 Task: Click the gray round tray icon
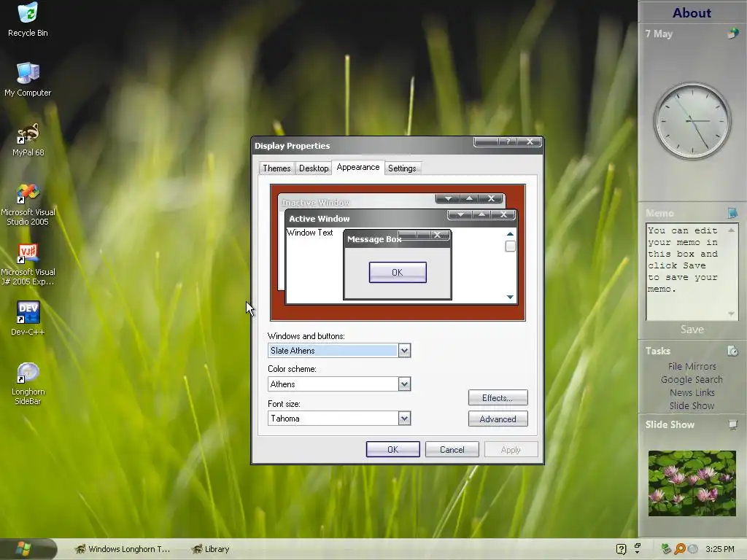click(x=693, y=549)
